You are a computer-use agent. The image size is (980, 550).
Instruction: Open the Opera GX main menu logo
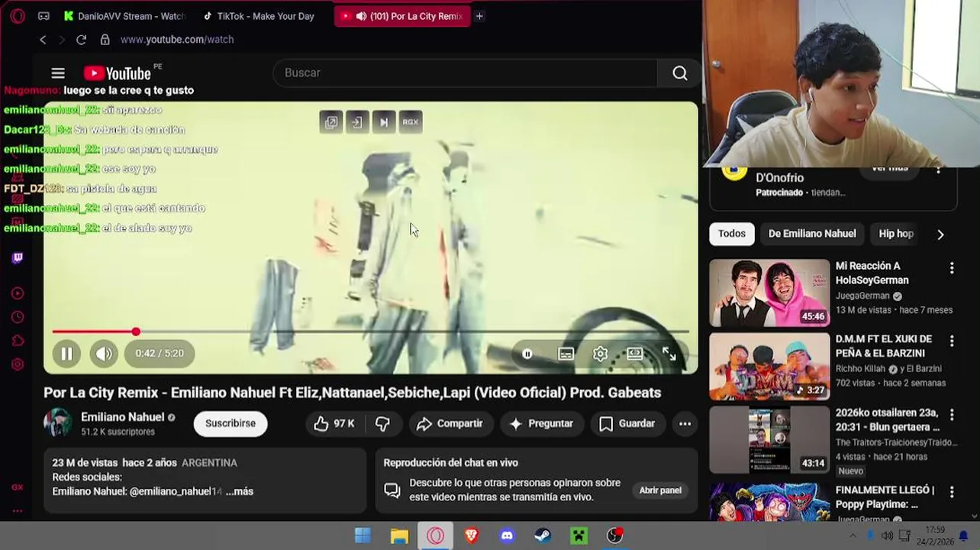tap(18, 16)
